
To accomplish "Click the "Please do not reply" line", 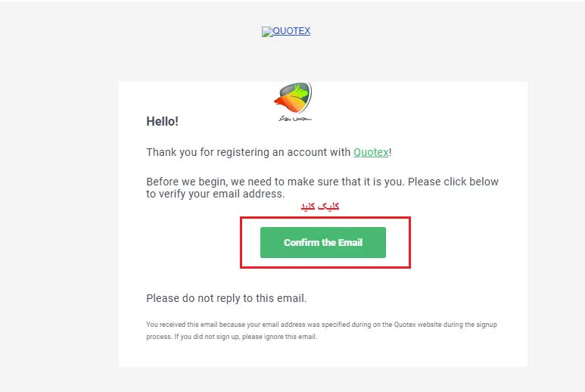I will tap(226, 298).
